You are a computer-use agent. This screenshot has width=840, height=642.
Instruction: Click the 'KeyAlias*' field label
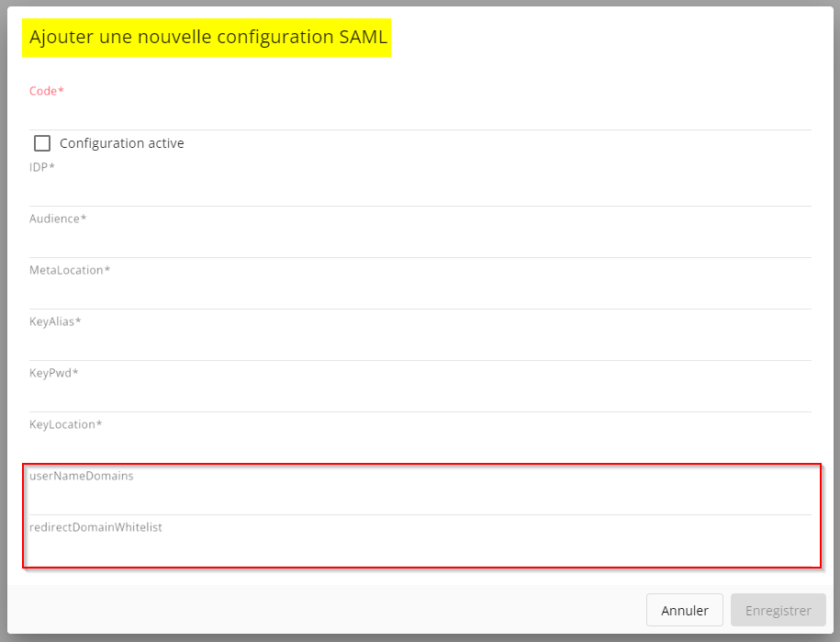[55, 321]
